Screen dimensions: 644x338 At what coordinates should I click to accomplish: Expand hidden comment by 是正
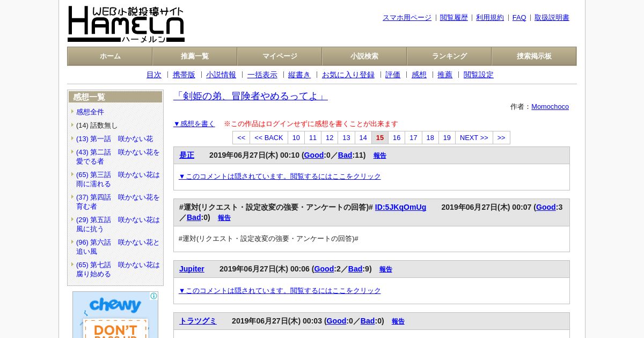(280, 177)
